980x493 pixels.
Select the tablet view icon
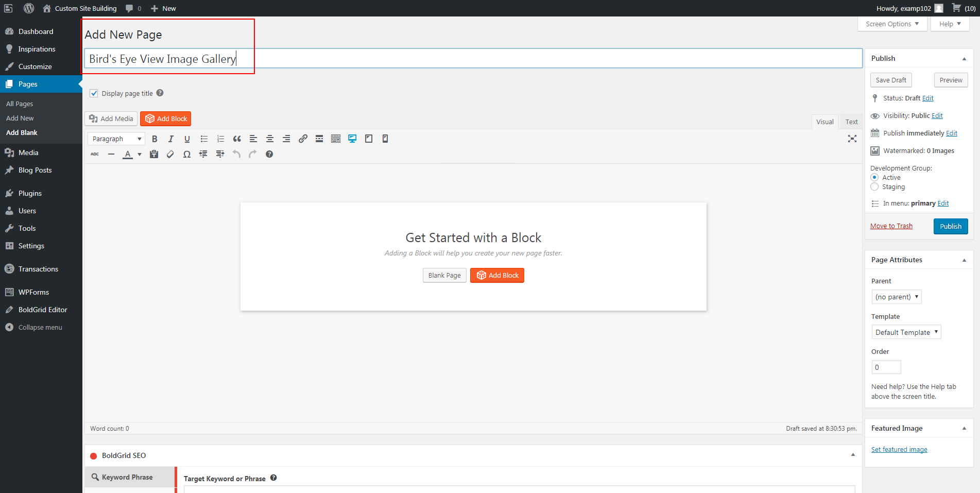369,139
